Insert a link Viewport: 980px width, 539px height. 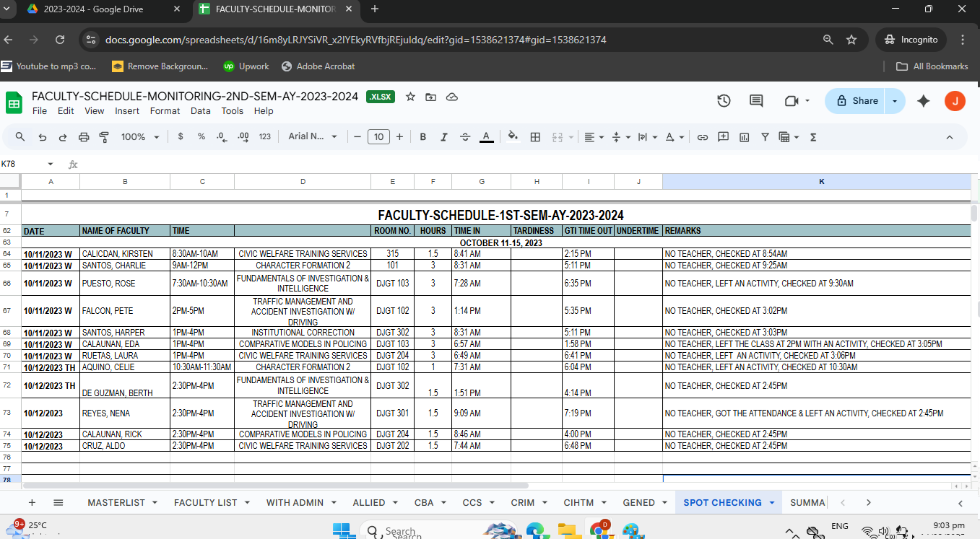pyautogui.click(x=702, y=137)
